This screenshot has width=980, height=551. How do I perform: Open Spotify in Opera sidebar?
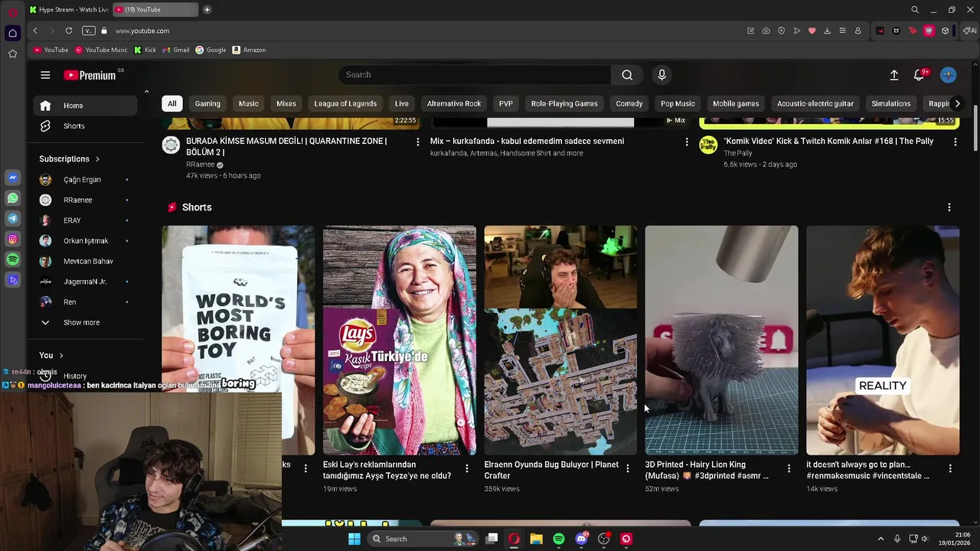12,260
